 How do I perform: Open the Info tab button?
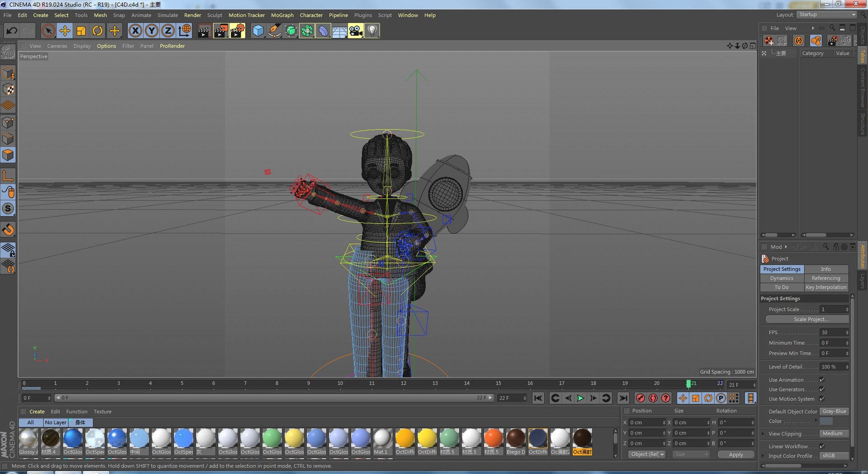click(826, 269)
